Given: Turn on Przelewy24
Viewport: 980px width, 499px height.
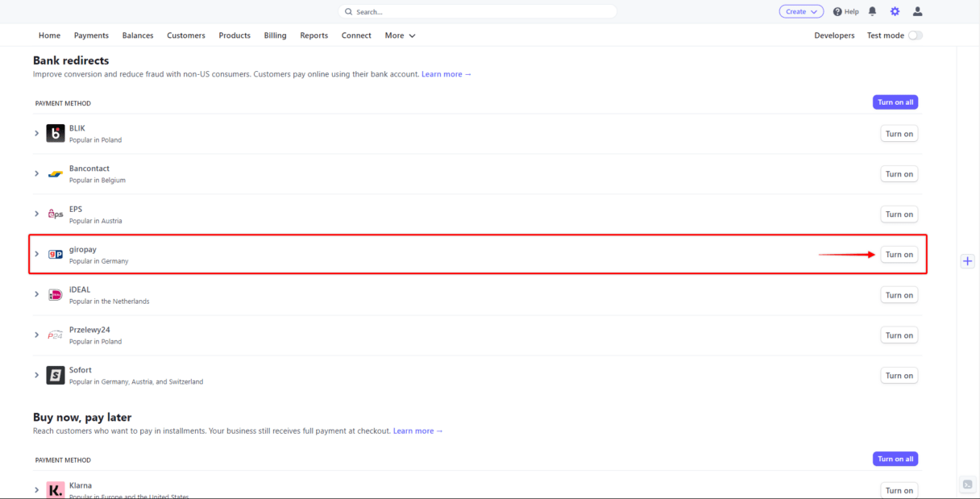Looking at the screenshot, I should (899, 335).
